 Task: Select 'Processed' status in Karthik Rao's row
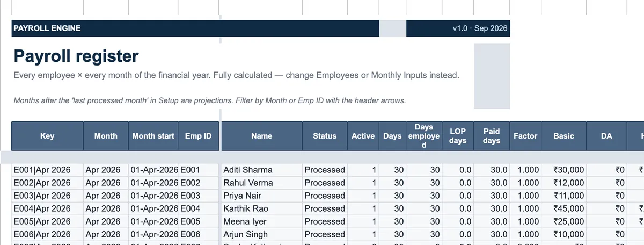(325, 208)
